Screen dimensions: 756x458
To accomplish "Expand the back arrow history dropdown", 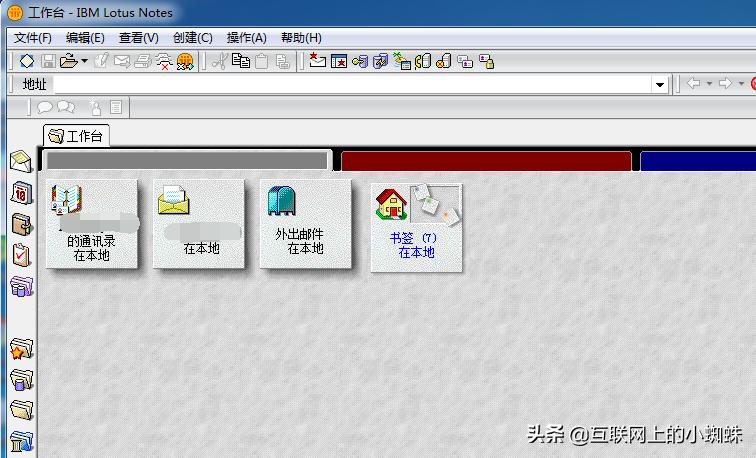I will coord(709,84).
